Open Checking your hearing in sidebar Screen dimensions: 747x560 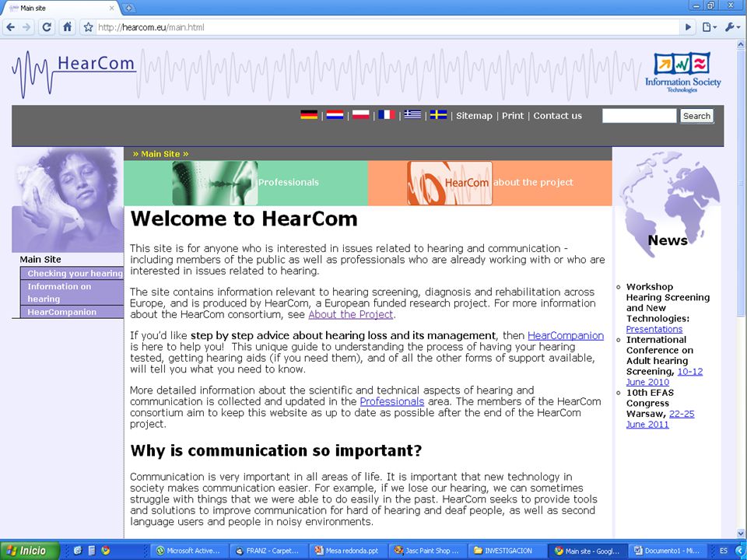click(x=72, y=273)
